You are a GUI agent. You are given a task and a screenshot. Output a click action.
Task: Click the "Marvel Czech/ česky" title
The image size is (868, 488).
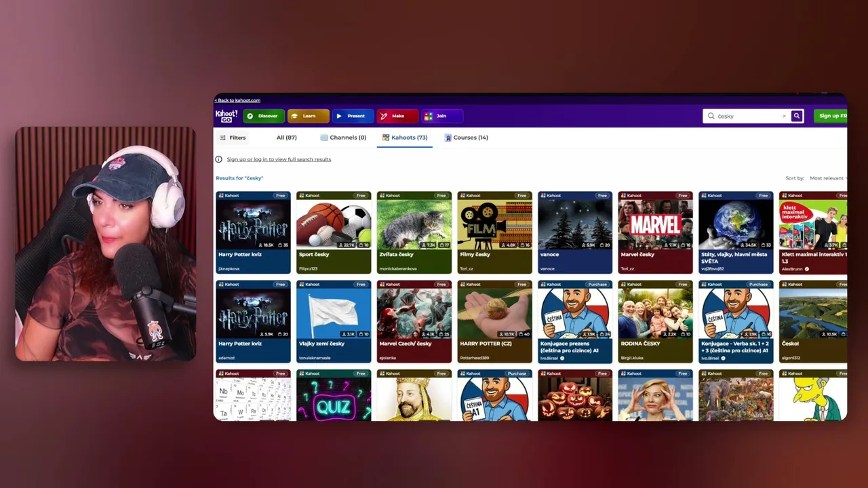(406, 344)
